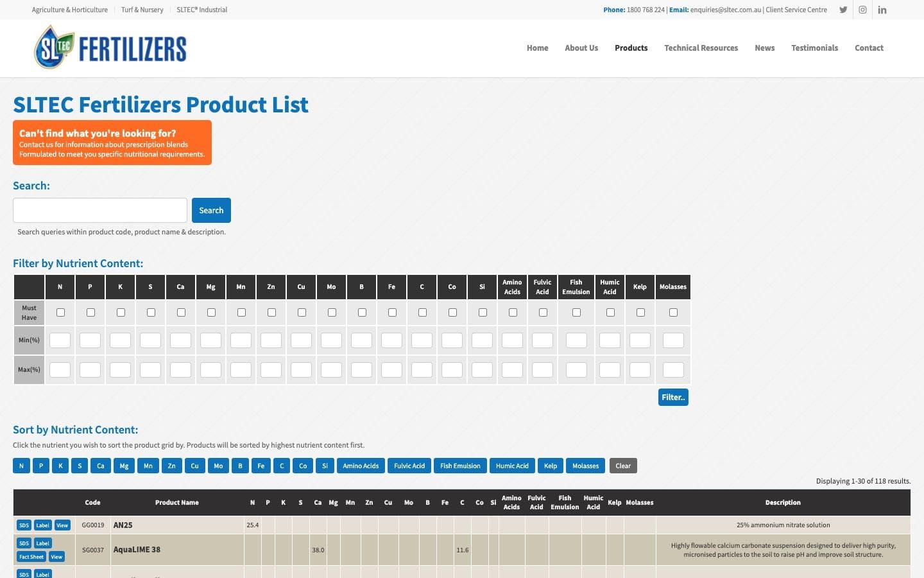Image resolution: width=924 pixels, height=578 pixels.
Task: Click the Max(%) field for Fulvic Acid
Action: (x=543, y=370)
